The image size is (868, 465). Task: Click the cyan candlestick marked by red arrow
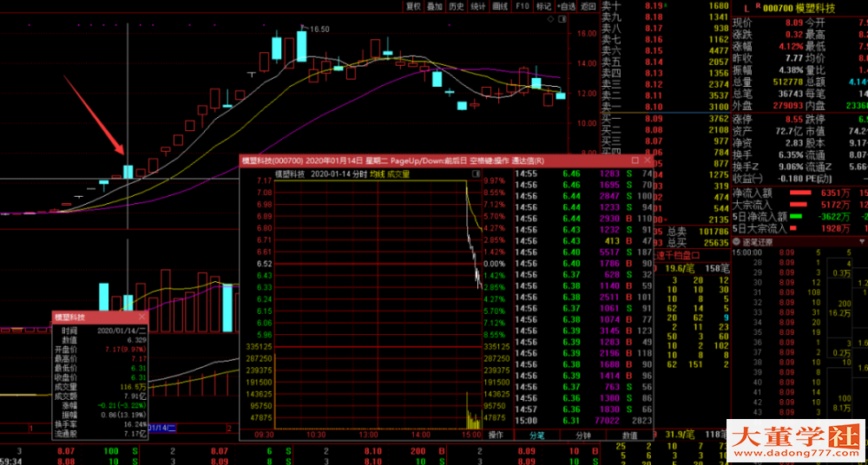click(128, 171)
